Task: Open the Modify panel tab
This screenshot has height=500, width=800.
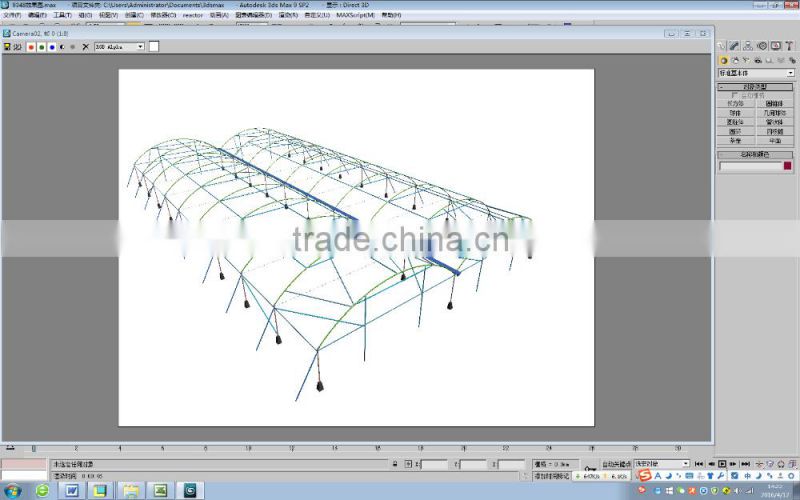Action: [x=735, y=46]
